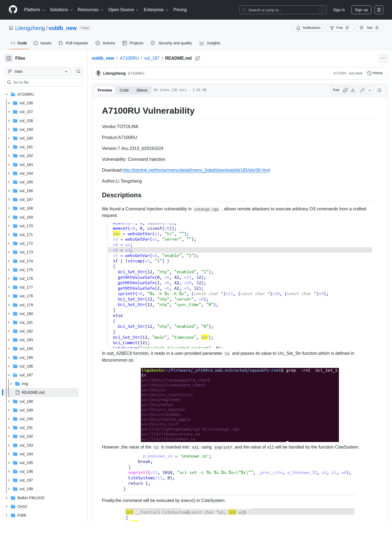This screenshot has width=392, height=545.
Task: Open the main branch selector dropdown
Action: 38,71
